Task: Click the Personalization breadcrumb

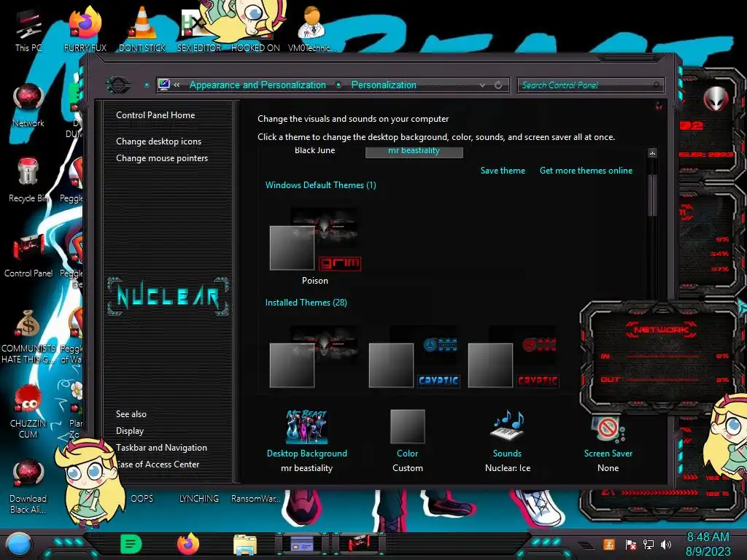Action: click(384, 85)
